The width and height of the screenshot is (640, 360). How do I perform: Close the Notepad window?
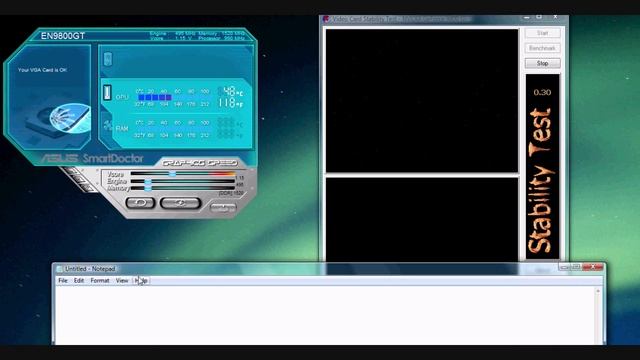593,267
